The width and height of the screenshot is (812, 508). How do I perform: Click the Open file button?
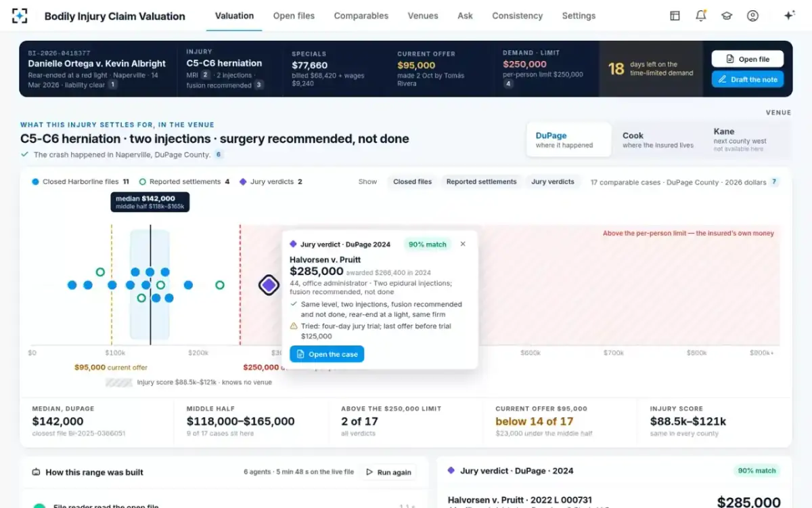[x=748, y=59]
